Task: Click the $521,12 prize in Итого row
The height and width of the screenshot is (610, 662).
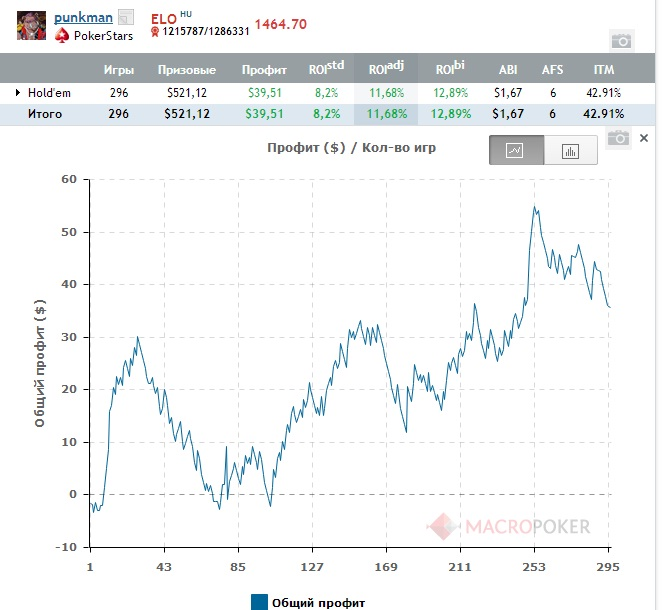Action: pyautogui.click(x=187, y=114)
